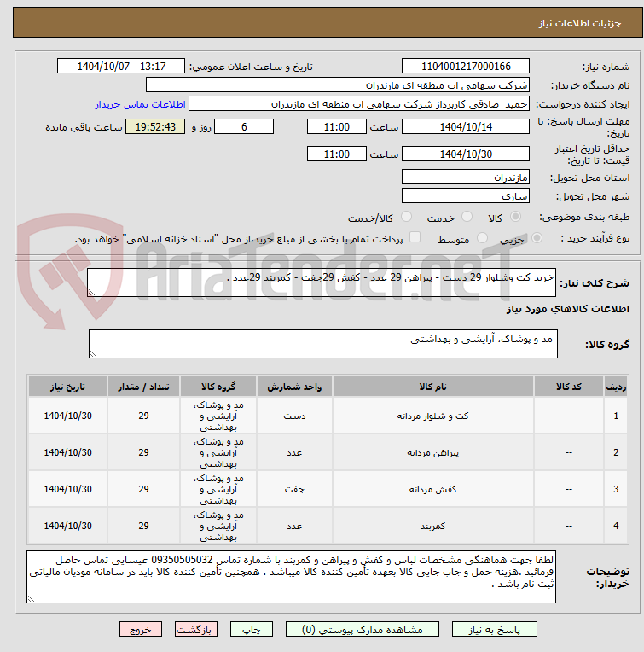644x652 pixels.
Task: Click quantity 29 in the کت و شلوار row
Action: tap(143, 416)
